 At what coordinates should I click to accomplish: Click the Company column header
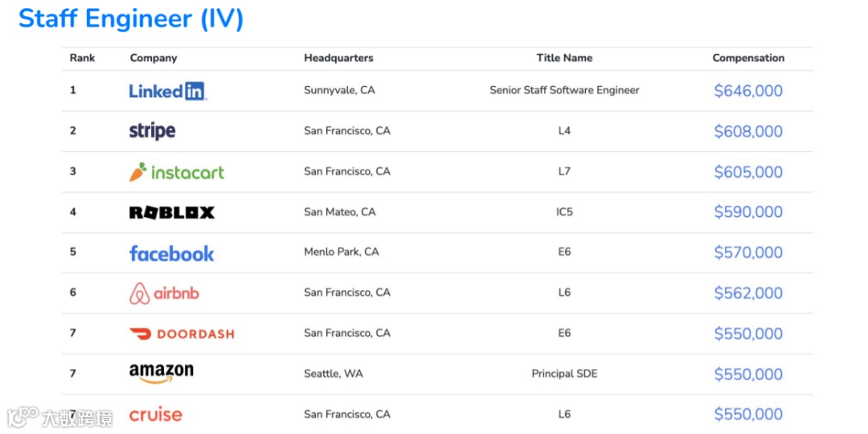coord(154,58)
